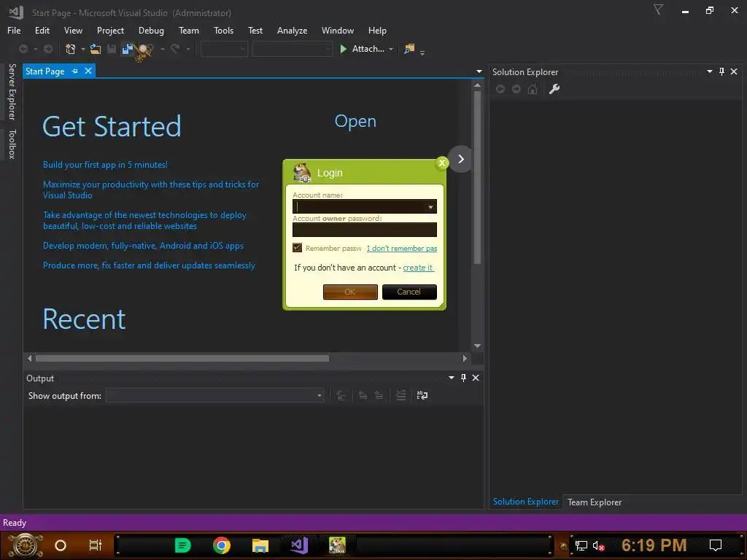Image resolution: width=747 pixels, height=560 pixels.
Task: Open Task View from the taskbar
Action: click(96, 545)
